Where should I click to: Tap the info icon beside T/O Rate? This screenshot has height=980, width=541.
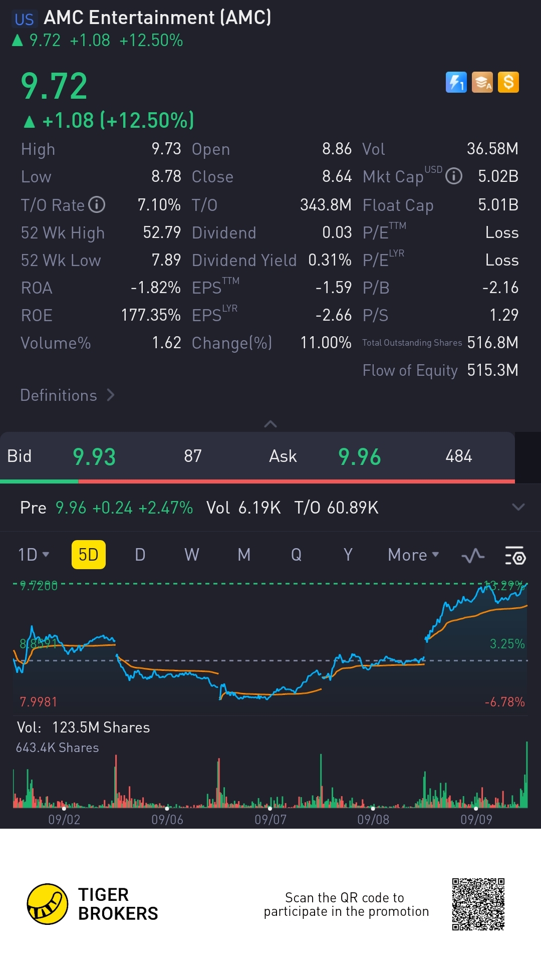click(x=97, y=204)
